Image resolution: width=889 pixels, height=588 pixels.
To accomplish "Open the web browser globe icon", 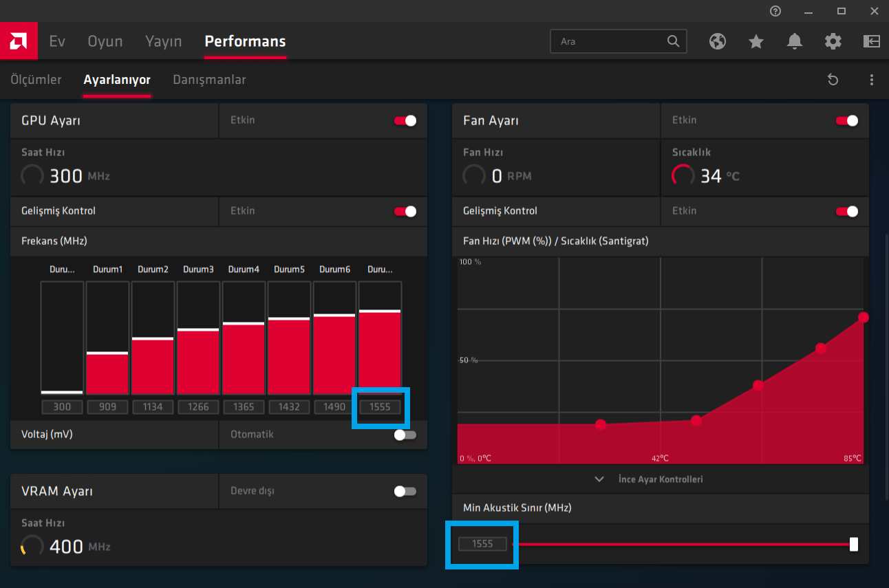I will (718, 41).
